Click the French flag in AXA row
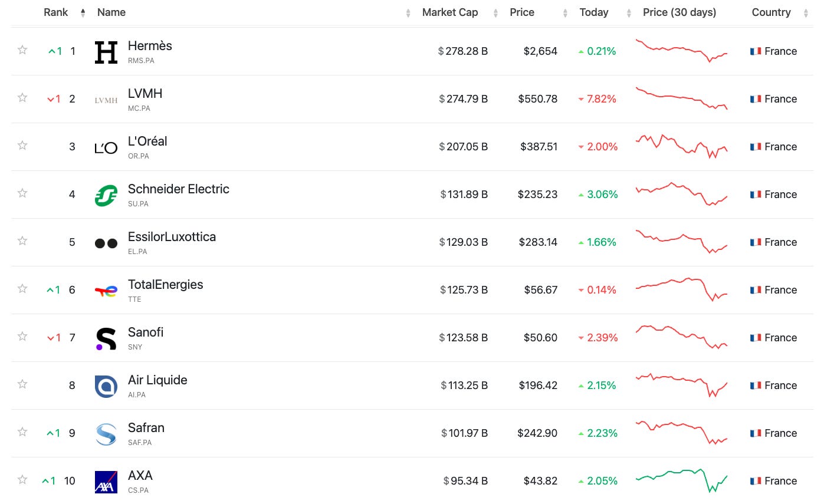Viewport: 824px width, 504px height. click(x=756, y=481)
